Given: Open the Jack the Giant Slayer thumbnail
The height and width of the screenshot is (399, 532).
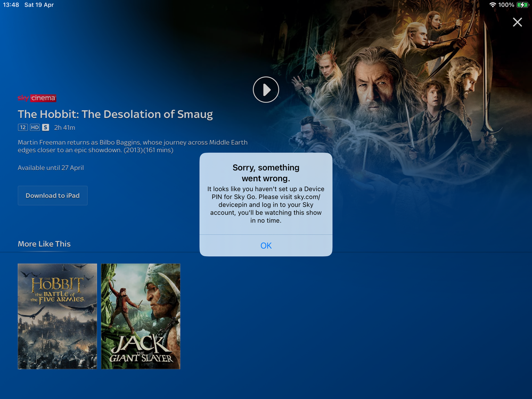Looking at the screenshot, I should 141,316.
